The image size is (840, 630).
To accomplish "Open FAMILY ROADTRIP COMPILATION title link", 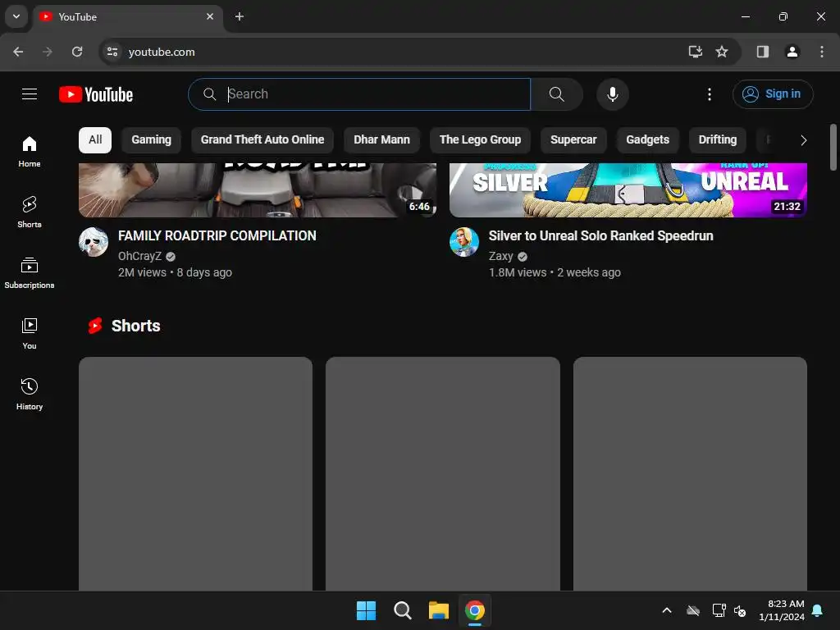I will tap(217, 235).
